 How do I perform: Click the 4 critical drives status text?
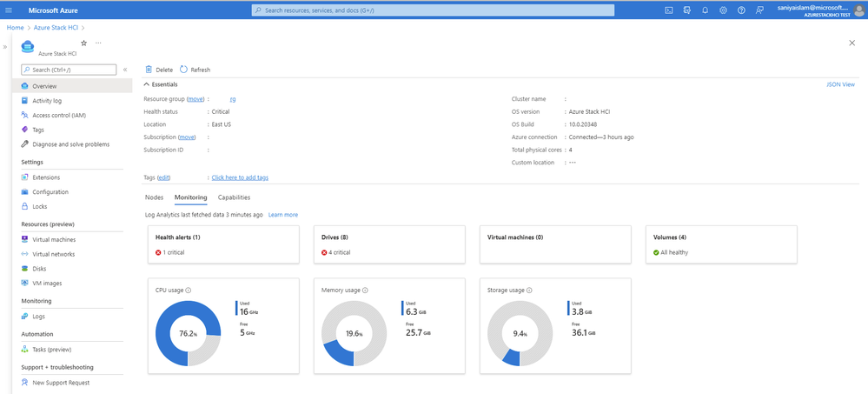click(x=340, y=252)
